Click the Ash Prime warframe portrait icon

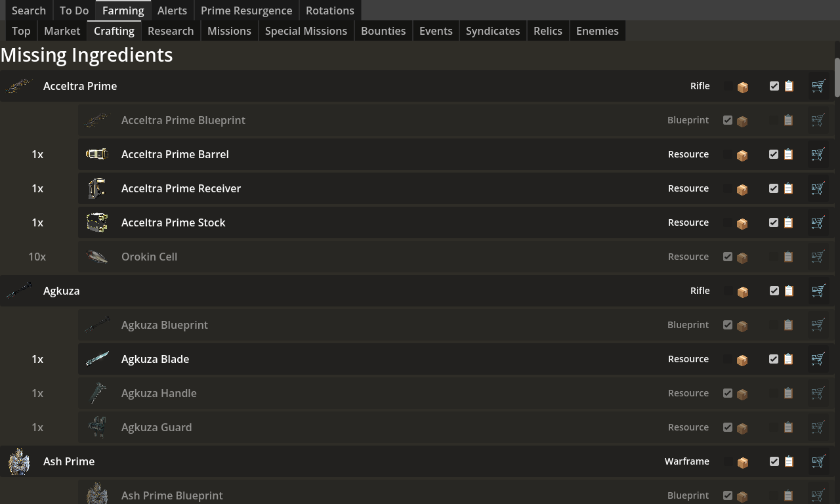tap(19, 461)
